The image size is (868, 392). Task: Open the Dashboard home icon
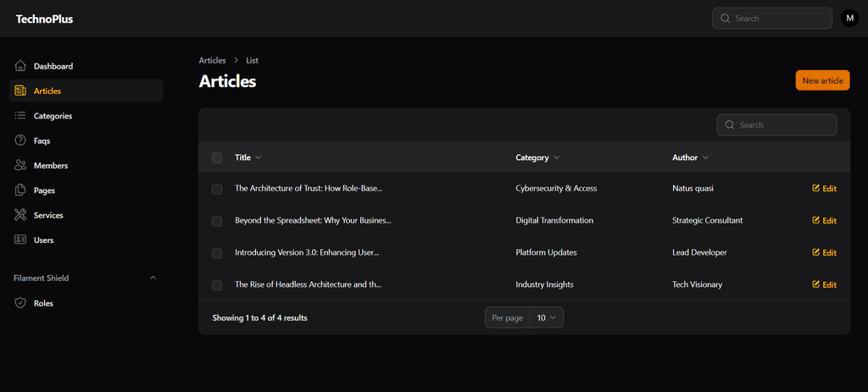[20, 66]
